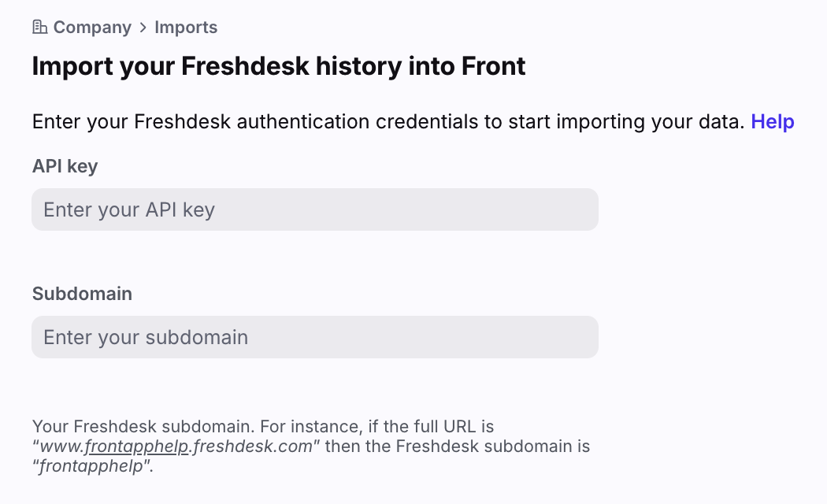Focus the Subdomain input field
827x504 pixels.
coord(315,337)
